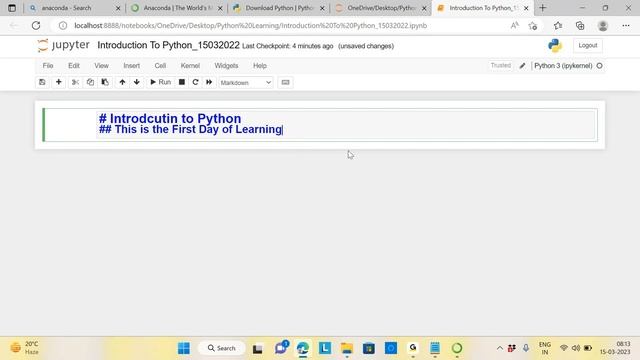Click the browser back arrow
640x360 pixels.
(14, 25)
